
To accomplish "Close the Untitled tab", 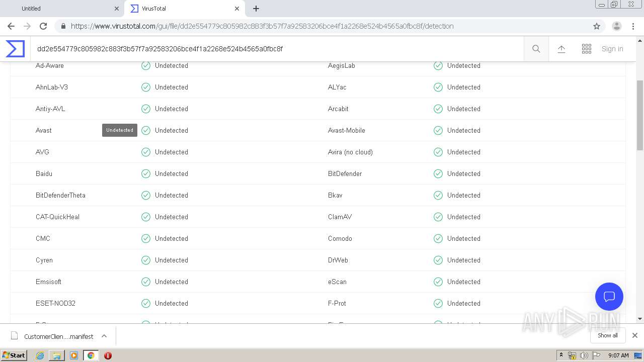I will [117, 9].
